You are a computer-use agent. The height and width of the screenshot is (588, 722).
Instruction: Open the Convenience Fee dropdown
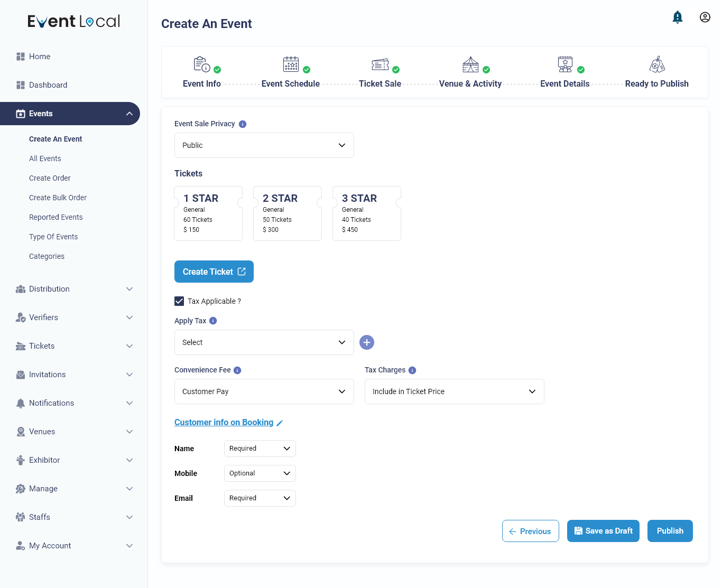pyautogui.click(x=264, y=391)
